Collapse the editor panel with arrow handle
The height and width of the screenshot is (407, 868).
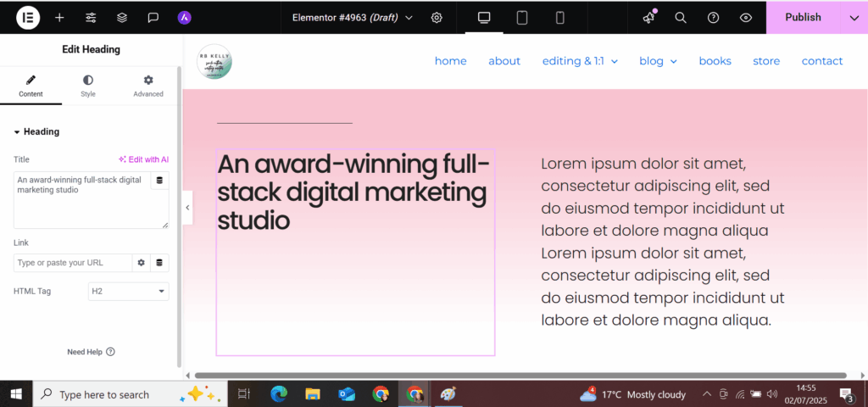tap(187, 208)
